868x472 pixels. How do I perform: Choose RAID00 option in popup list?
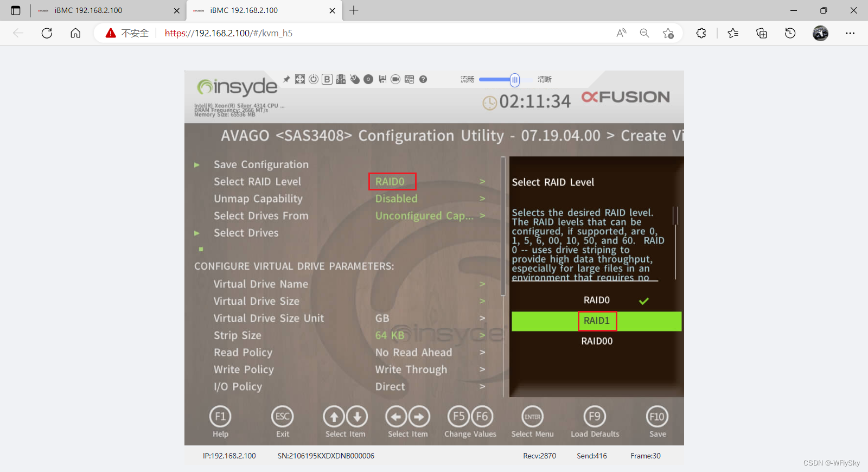coord(597,341)
